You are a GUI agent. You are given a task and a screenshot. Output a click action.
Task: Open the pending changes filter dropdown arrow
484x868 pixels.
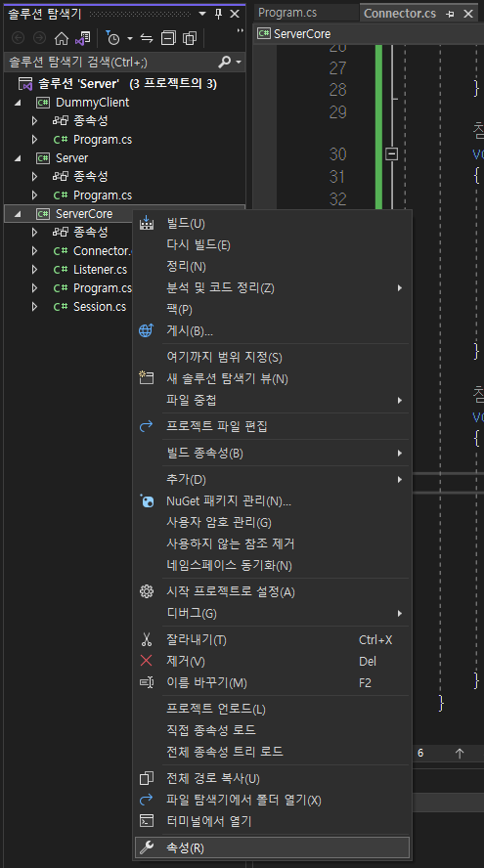click(130, 38)
